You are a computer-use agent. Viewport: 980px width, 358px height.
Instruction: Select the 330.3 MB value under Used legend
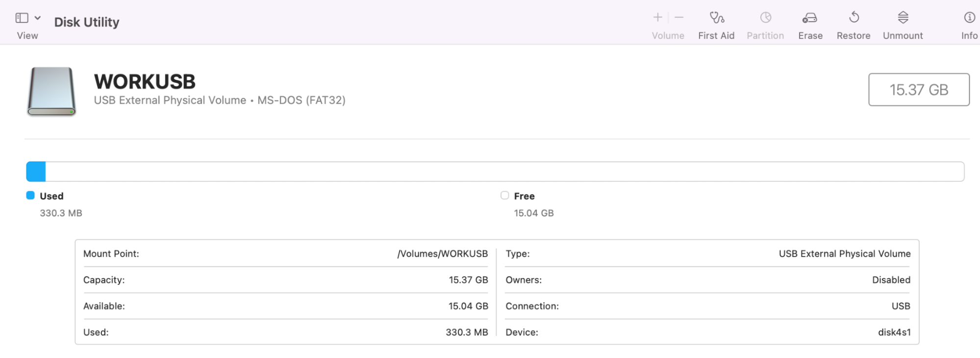click(61, 213)
